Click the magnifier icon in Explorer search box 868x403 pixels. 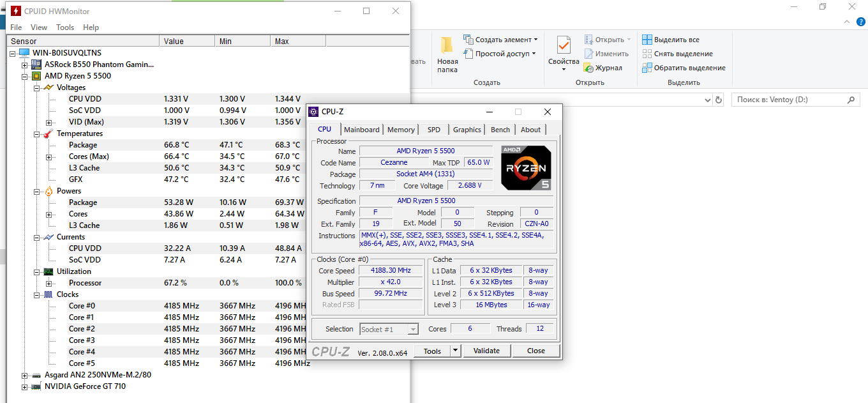tap(850, 100)
